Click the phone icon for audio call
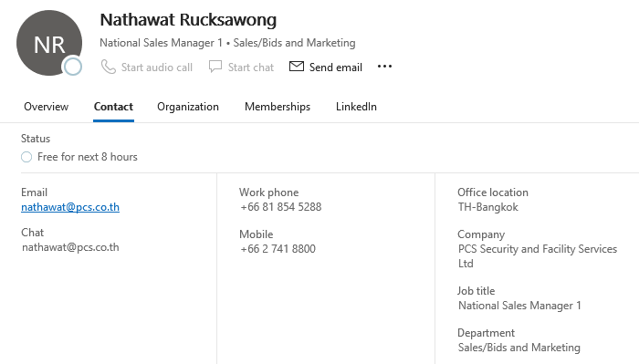The width and height of the screenshot is (639, 364). (x=109, y=67)
